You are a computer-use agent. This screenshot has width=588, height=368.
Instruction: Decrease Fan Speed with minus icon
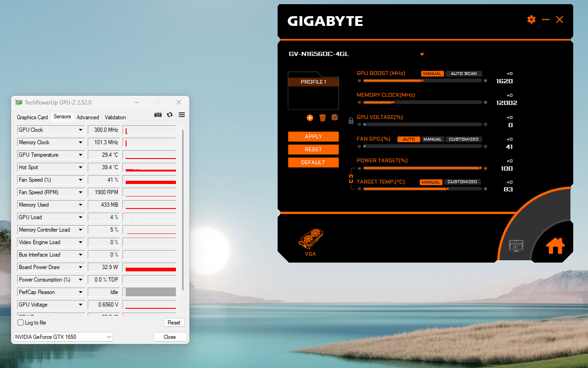tap(359, 146)
